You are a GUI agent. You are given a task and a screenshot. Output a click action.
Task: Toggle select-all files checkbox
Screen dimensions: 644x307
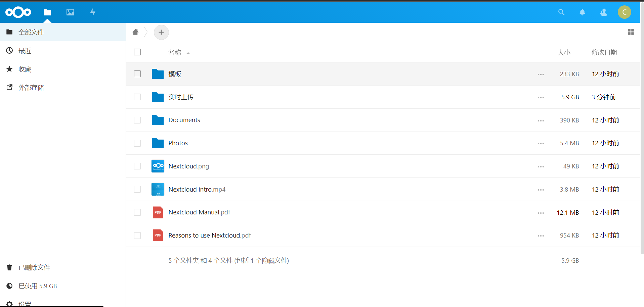click(137, 52)
